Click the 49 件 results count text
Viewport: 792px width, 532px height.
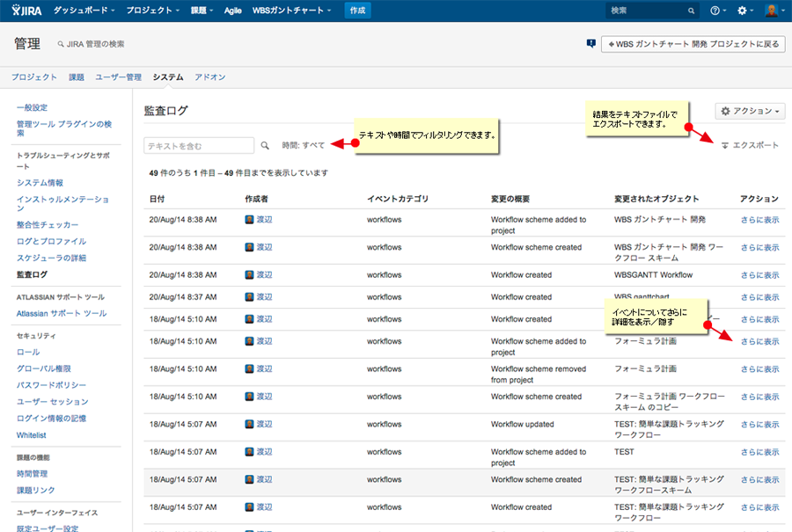click(x=238, y=172)
